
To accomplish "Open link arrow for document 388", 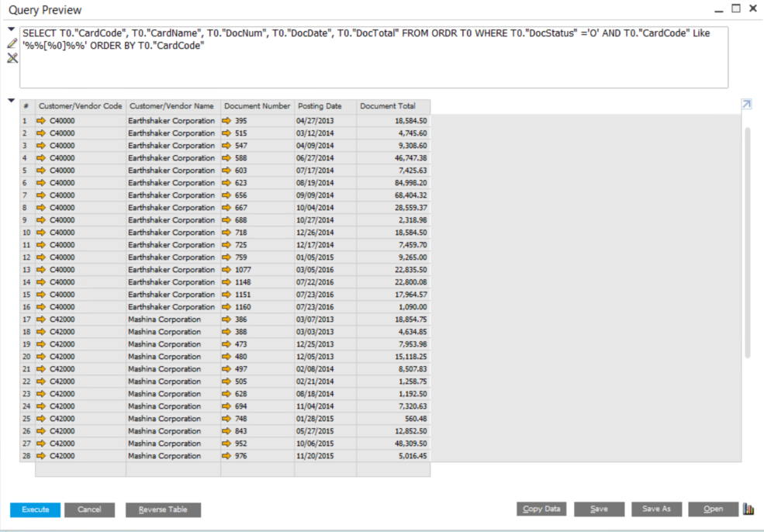I will pos(226,332).
